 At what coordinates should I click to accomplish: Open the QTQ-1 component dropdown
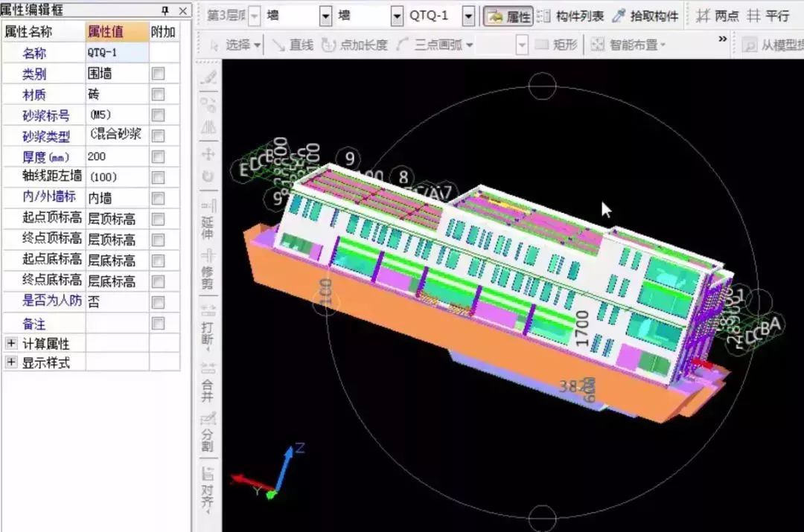[x=468, y=16]
